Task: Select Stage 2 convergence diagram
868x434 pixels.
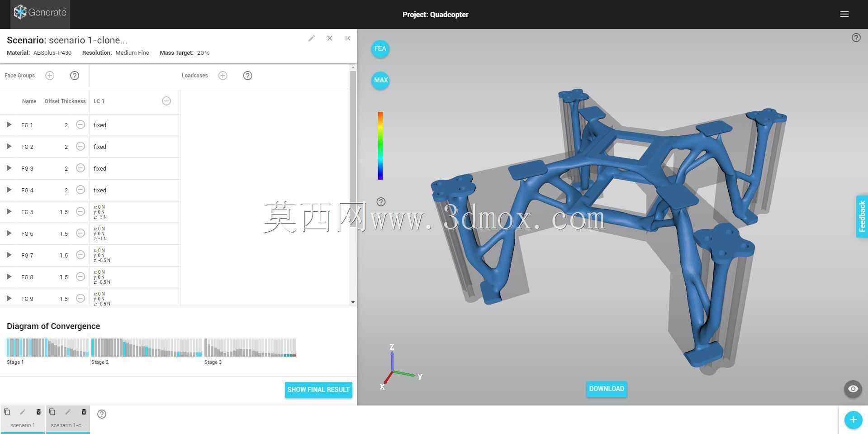Action: 147,348
